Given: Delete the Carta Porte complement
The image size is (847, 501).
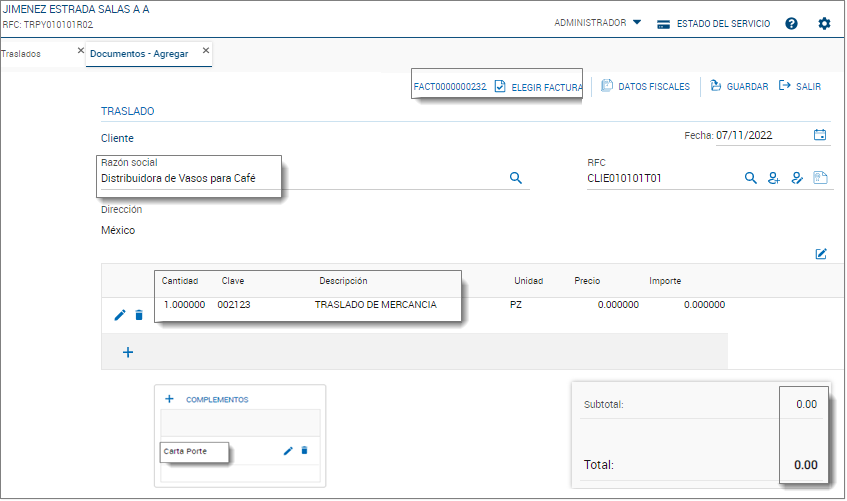Looking at the screenshot, I should (x=305, y=451).
